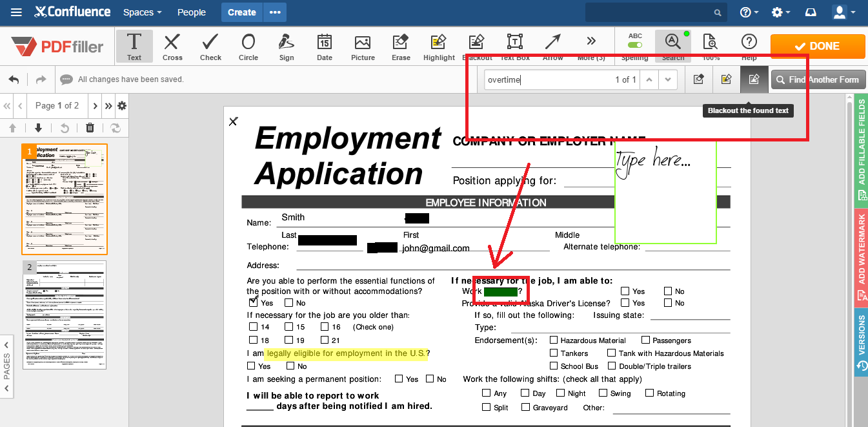Erase the found text
The image size is (868, 427).
pos(698,79)
